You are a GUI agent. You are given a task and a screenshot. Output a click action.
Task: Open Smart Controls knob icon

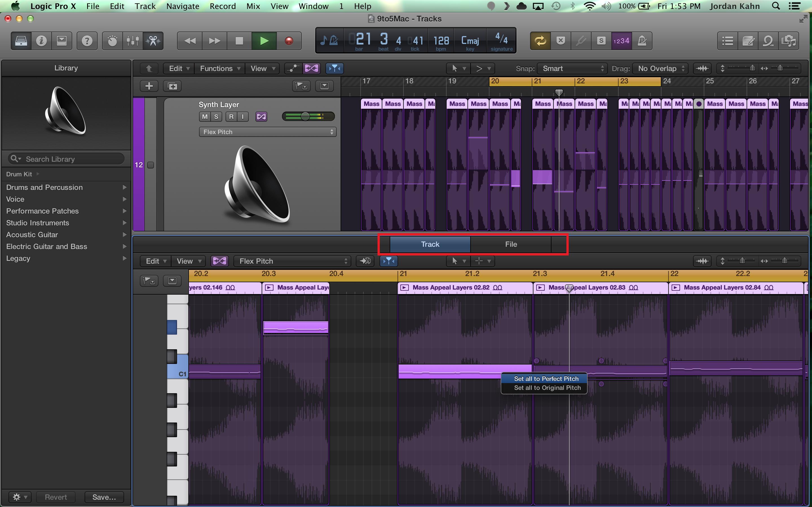(112, 41)
